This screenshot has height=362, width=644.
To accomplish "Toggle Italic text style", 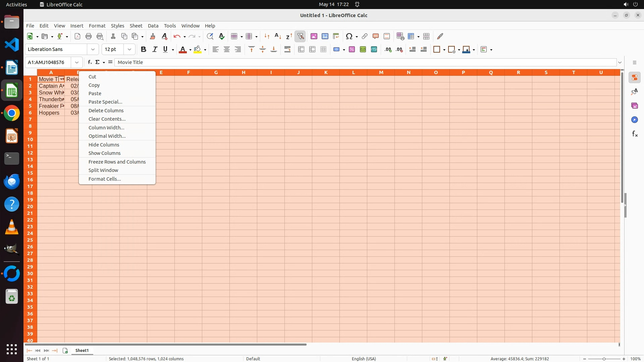I will 155,50.
